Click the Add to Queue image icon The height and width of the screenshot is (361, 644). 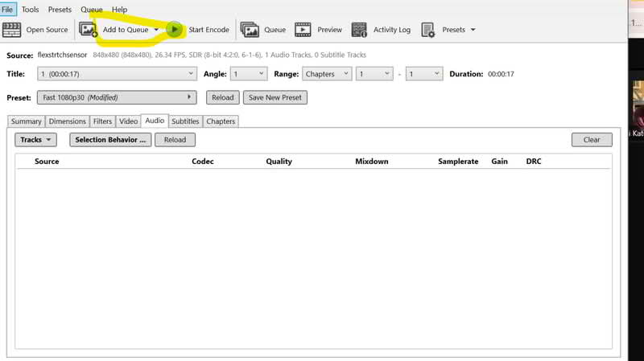point(89,30)
